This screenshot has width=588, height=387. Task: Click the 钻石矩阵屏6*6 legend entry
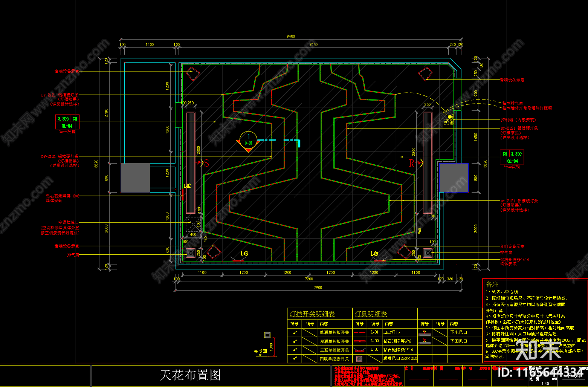(x=397, y=341)
